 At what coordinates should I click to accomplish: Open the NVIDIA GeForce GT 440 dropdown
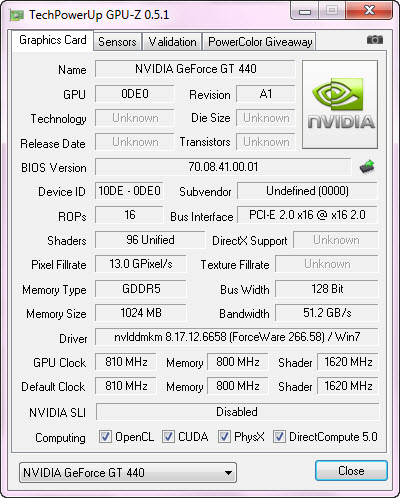point(128,472)
